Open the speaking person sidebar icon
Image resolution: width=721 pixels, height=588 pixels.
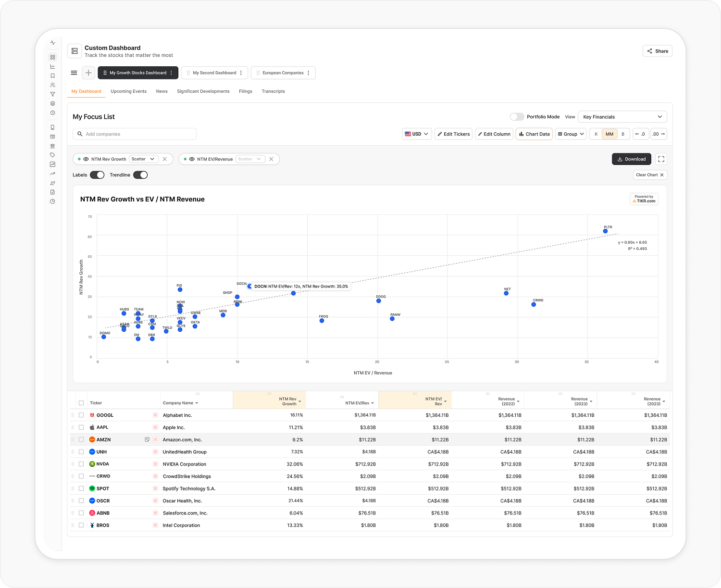53,183
